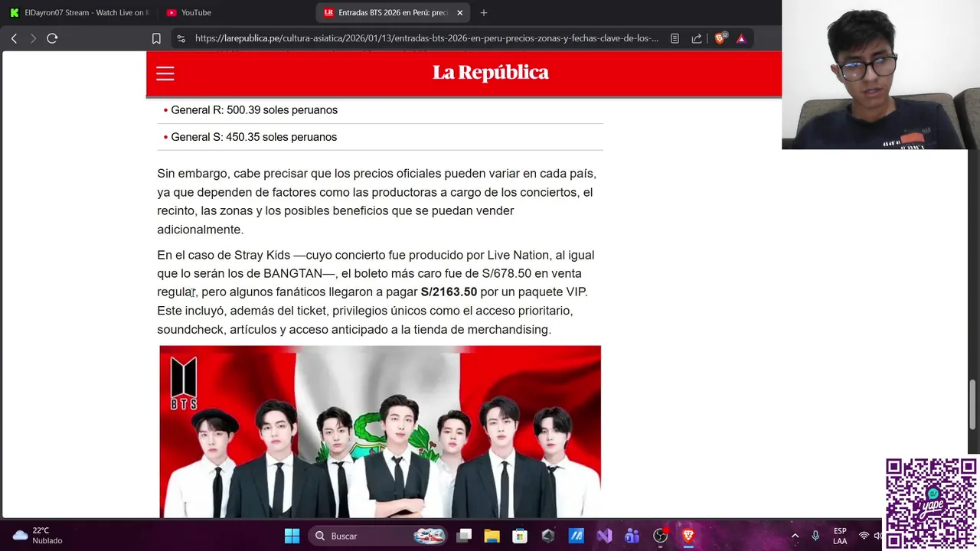Close the Entradas BTS 2026 tab
This screenshot has height=551, width=980.
click(x=459, y=12)
